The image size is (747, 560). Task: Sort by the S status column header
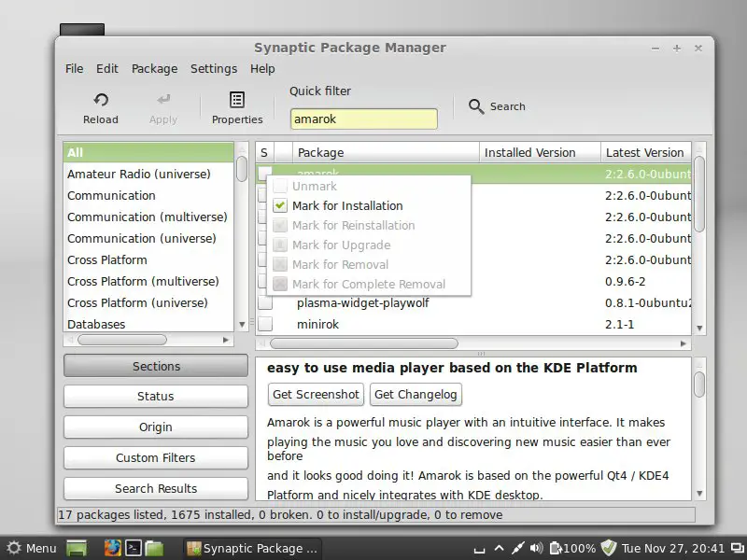point(264,152)
